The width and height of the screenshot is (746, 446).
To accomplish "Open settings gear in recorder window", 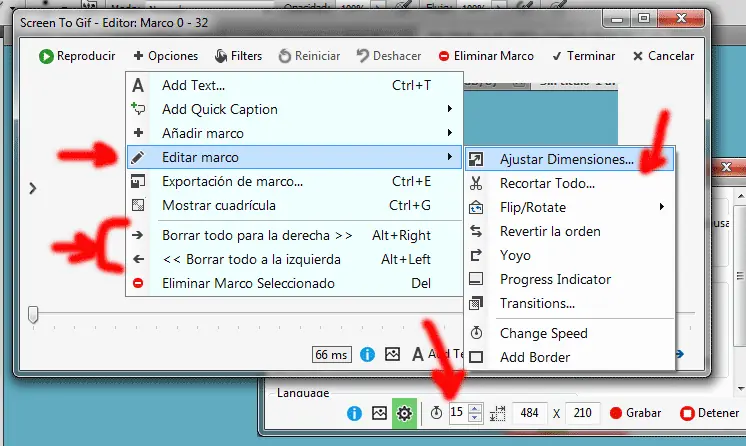I will [404, 413].
